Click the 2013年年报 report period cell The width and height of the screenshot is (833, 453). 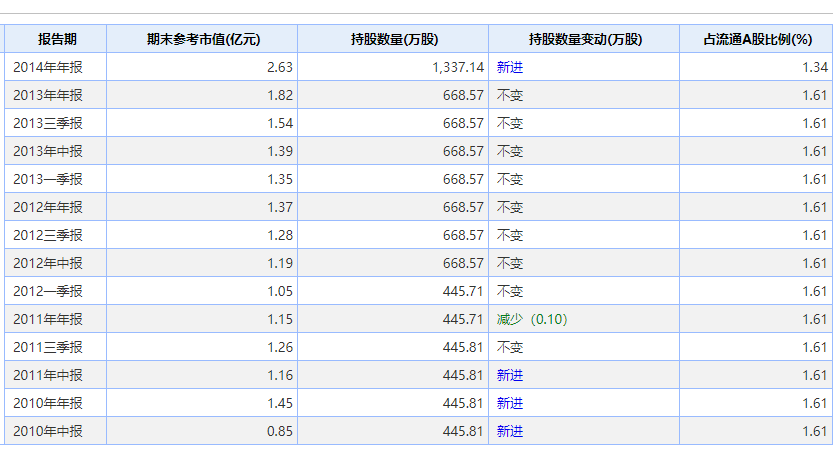[x=56, y=95]
